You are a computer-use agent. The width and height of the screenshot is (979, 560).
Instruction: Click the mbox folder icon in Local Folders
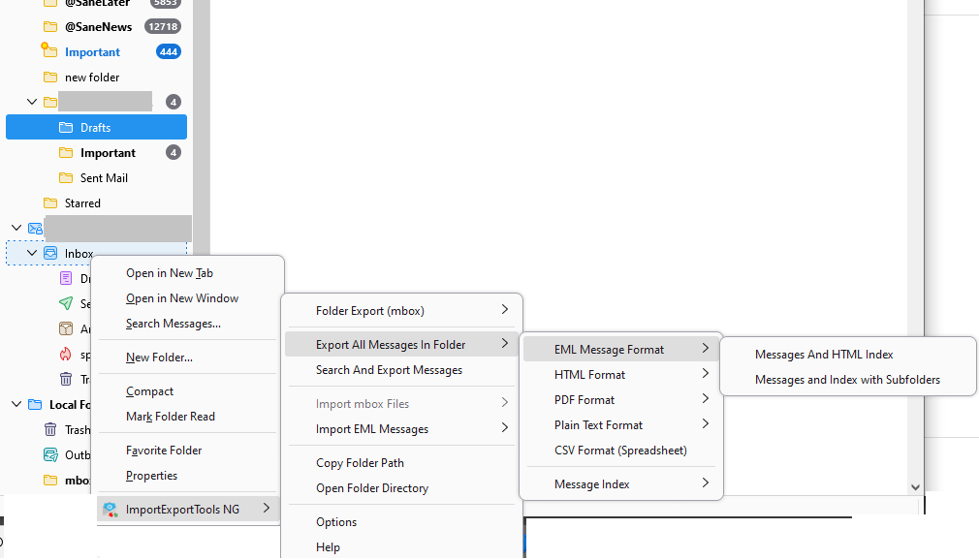point(50,481)
